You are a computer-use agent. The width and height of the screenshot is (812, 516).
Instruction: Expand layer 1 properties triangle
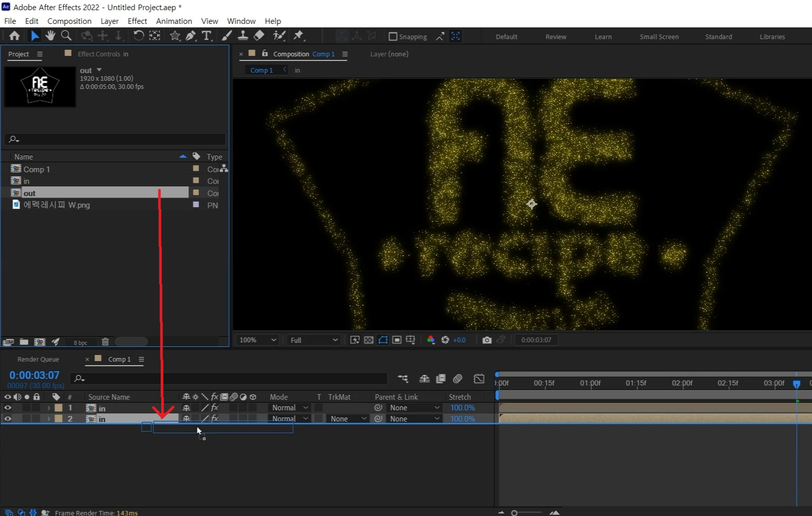click(x=49, y=408)
